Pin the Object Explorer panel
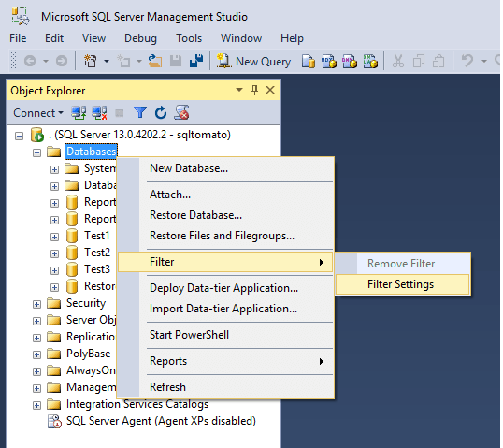 254,90
